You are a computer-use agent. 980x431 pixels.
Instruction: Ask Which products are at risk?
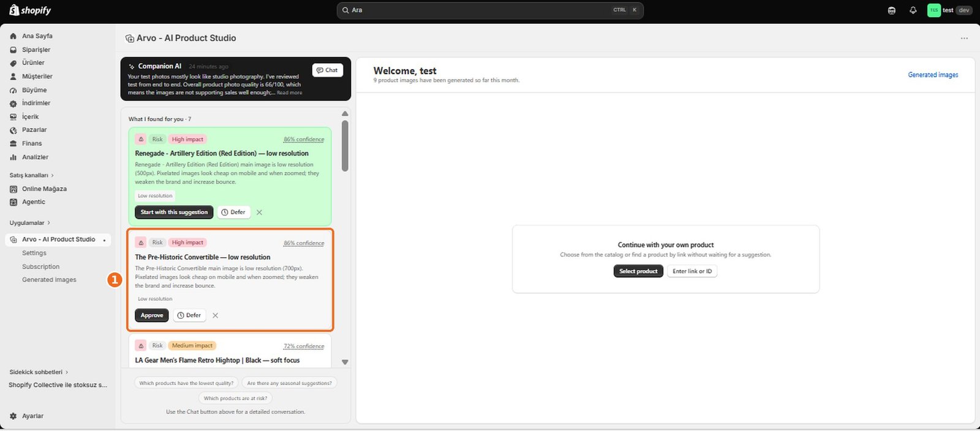pos(235,398)
